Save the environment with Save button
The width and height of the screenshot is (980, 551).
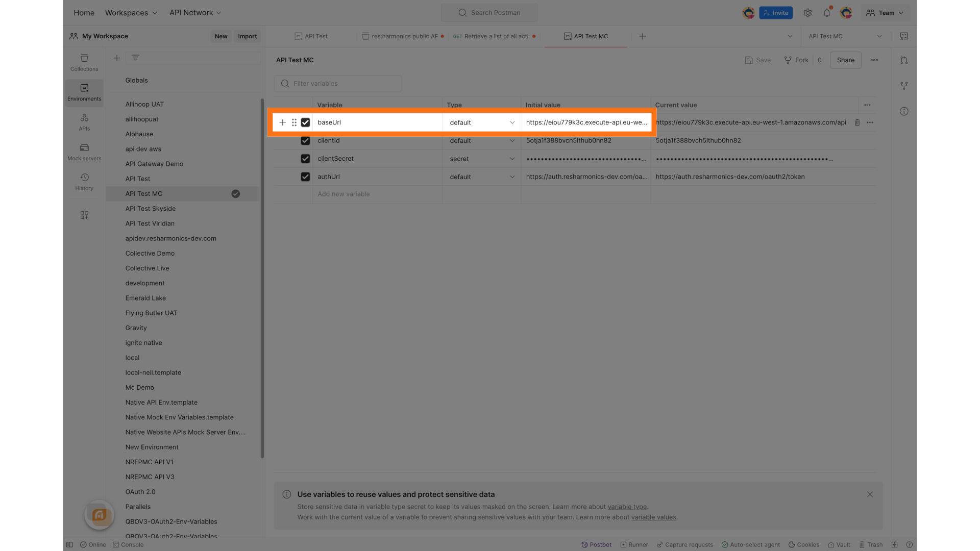pyautogui.click(x=757, y=60)
